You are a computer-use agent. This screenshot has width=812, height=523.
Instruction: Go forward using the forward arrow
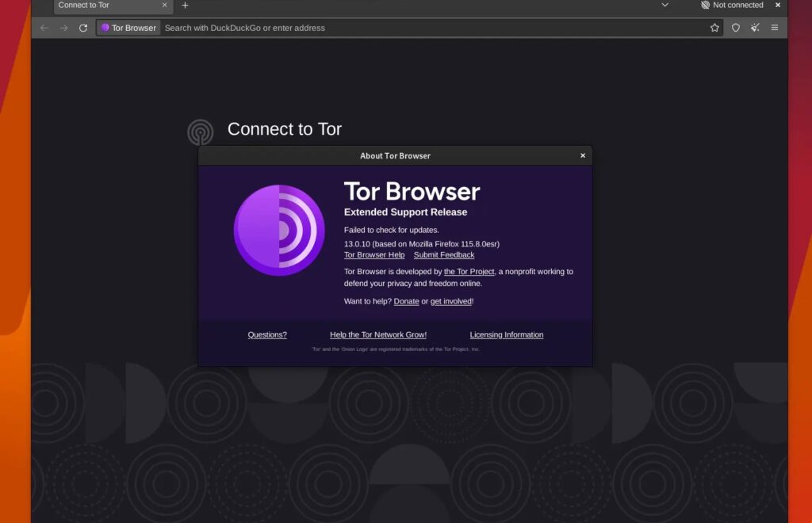click(x=63, y=28)
